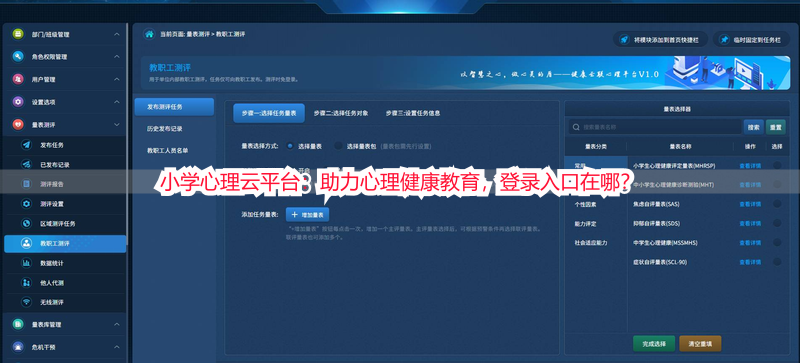The width and height of the screenshot is (800, 363).
Task: Open 数据统计 via its chart icon
Action: [x=26, y=263]
